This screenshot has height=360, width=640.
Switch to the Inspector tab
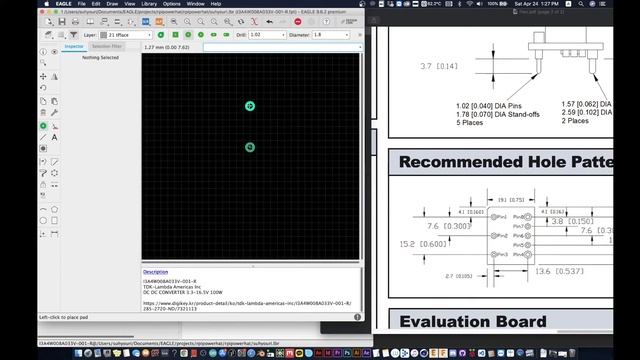coord(74,47)
